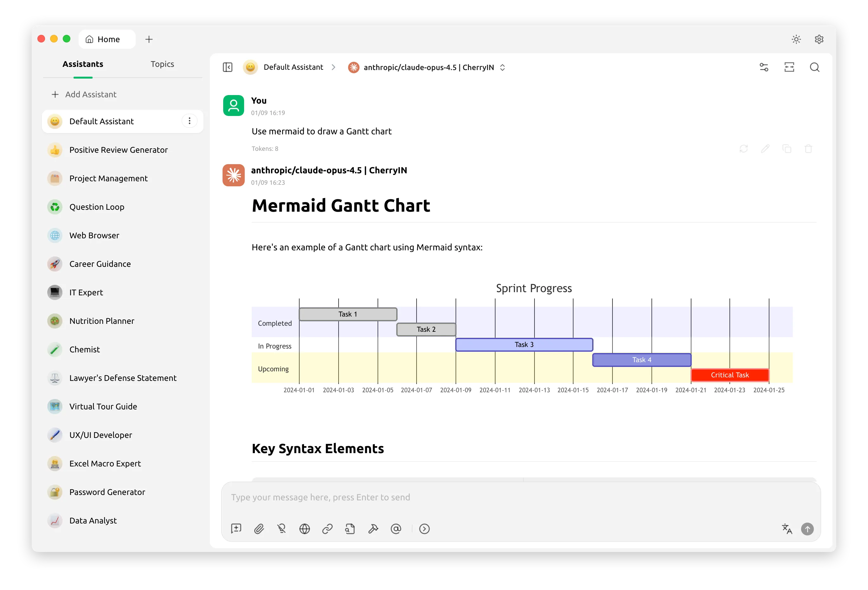The image size is (868, 590).
Task: Open Default Assistant three-dot menu
Action: click(x=189, y=121)
